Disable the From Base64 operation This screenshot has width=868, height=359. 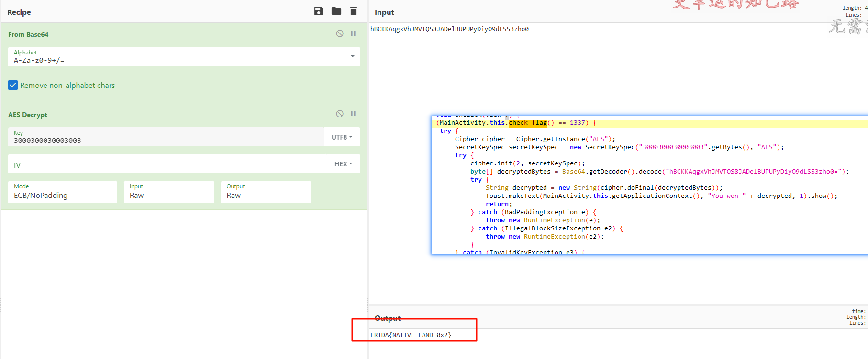(x=340, y=33)
